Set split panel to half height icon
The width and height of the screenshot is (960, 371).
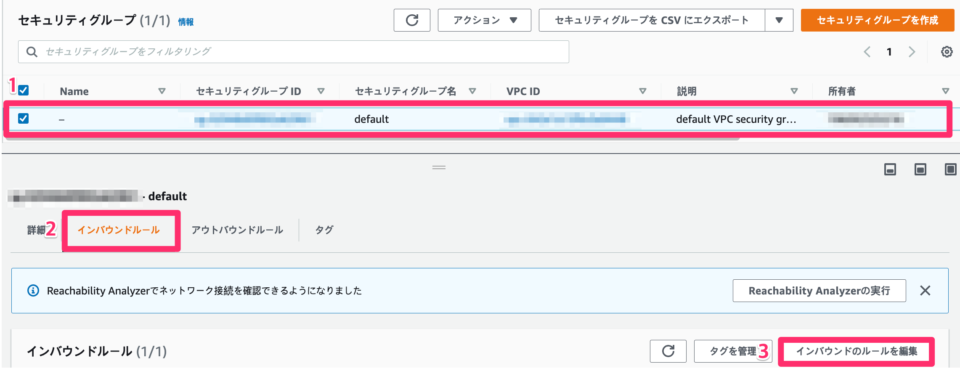pos(920,169)
